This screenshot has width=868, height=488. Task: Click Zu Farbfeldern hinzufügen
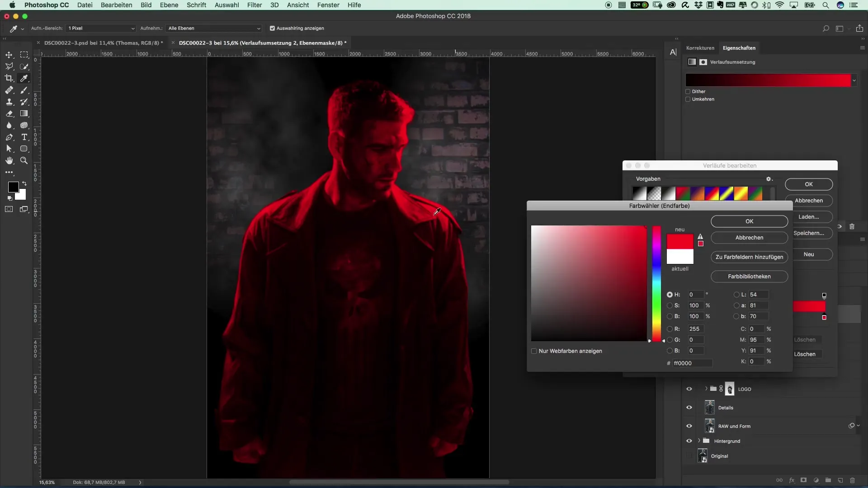click(x=749, y=257)
